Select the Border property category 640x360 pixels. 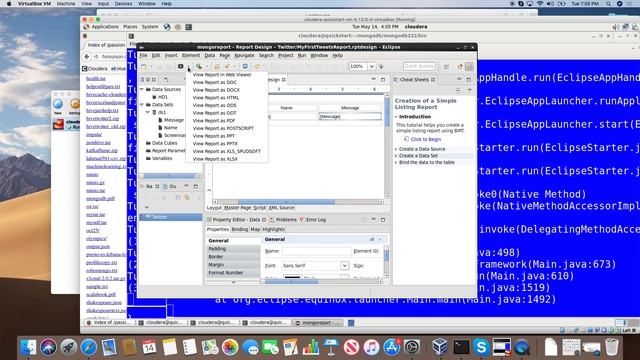233,257
